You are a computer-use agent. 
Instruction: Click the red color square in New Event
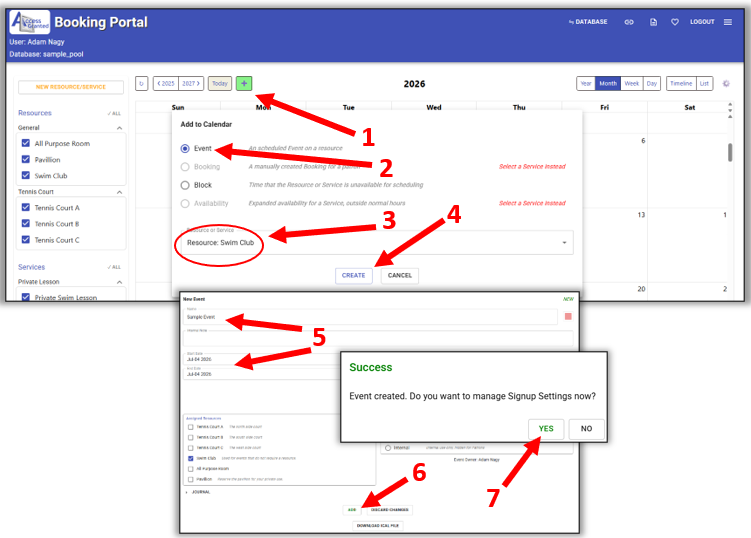pos(569,317)
